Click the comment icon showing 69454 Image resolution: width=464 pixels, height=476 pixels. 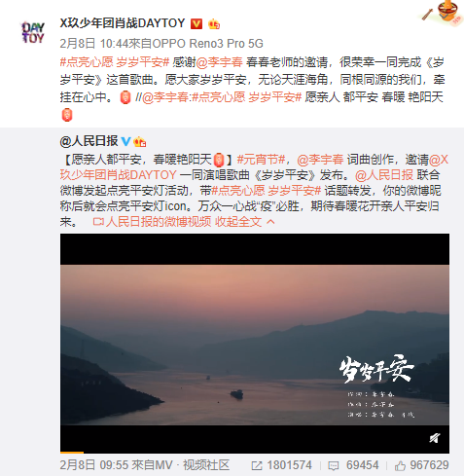coord(334,466)
